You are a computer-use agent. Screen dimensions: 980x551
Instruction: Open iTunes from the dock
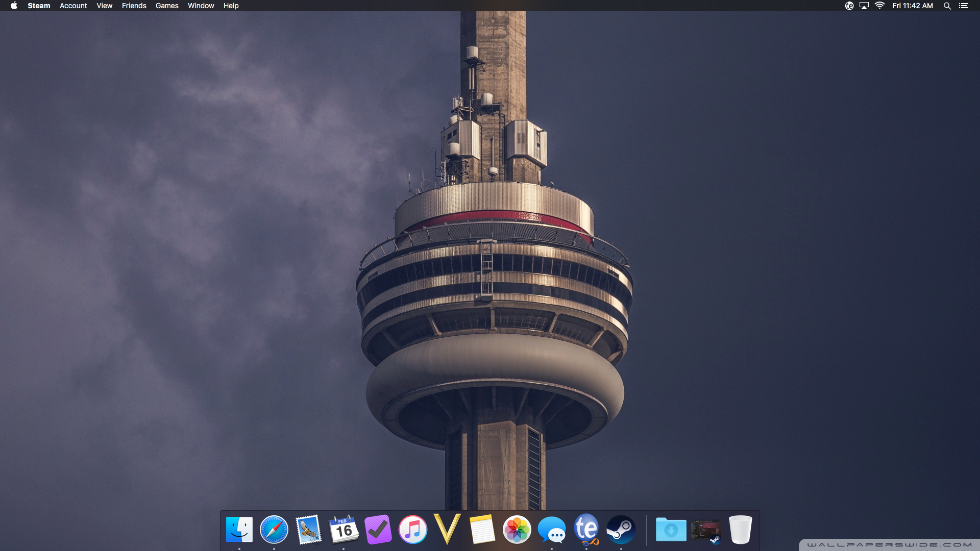pyautogui.click(x=412, y=530)
